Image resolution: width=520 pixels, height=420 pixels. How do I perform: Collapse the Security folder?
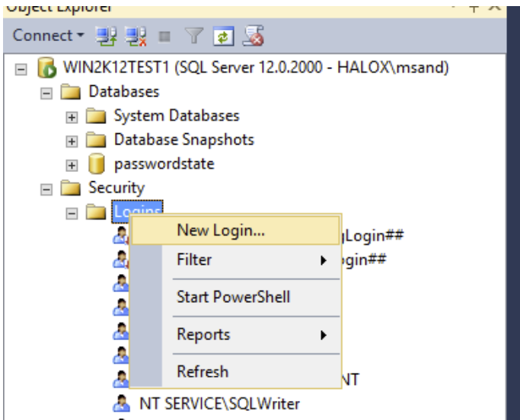pos(46,189)
